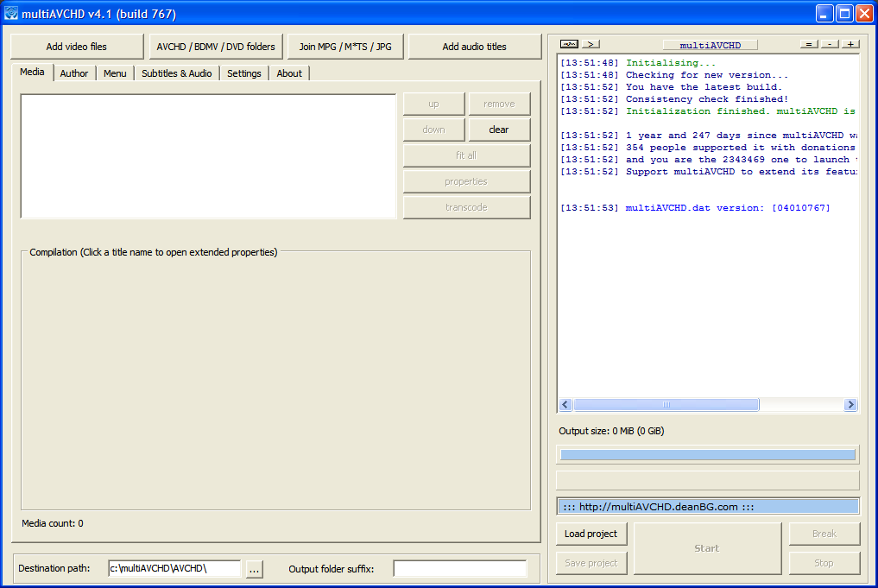
Task: Click the small graph icon above the log
Action: coord(569,44)
